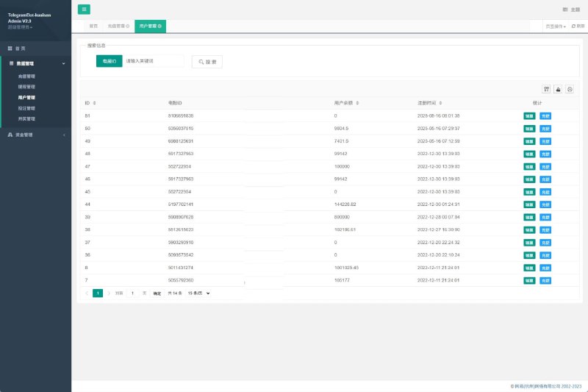This screenshot has width=588, height=392.
Task: Open 投注管理 in the sidebar
Action: 26,108
